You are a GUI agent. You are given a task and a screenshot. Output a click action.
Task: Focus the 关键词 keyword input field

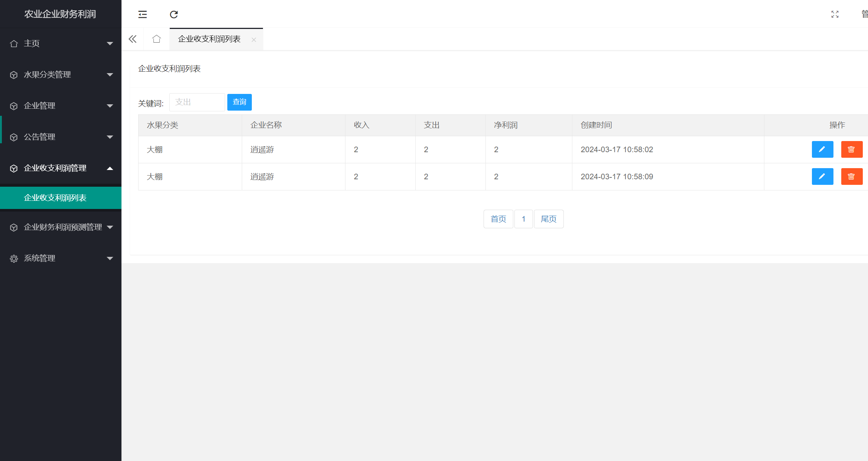pyautogui.click(x=197, y=102)
